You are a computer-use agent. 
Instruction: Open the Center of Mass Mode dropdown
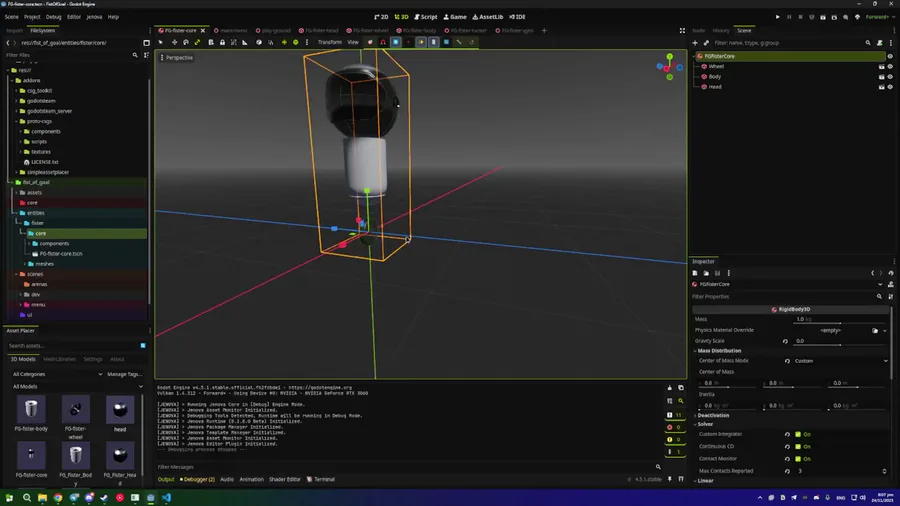tap(841, 361)
